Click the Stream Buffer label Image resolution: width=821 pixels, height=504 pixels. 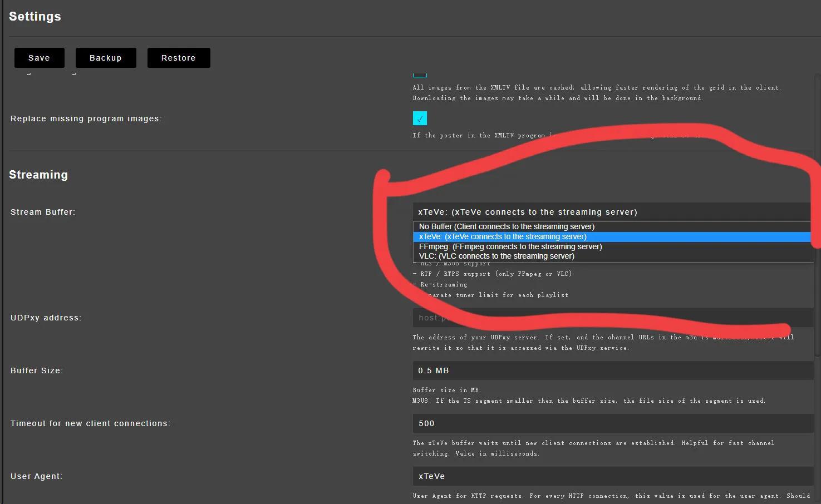(43, 212)
